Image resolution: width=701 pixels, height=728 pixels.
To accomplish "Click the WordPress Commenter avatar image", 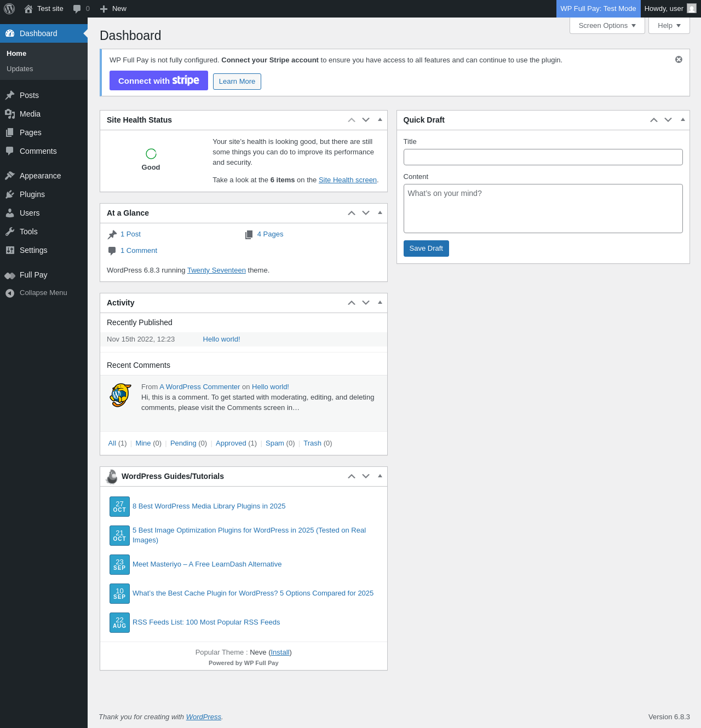I will [x=120, y=395].
